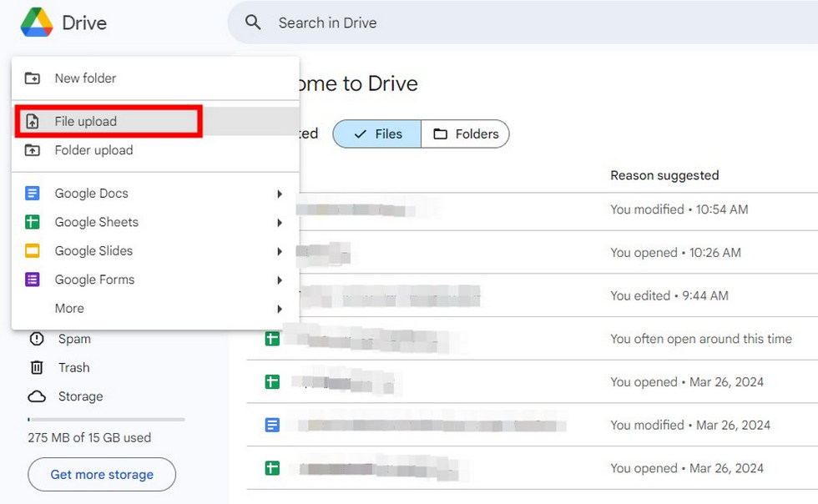Click the Reason suggested column header
The image size is (818, 504).
664,175
